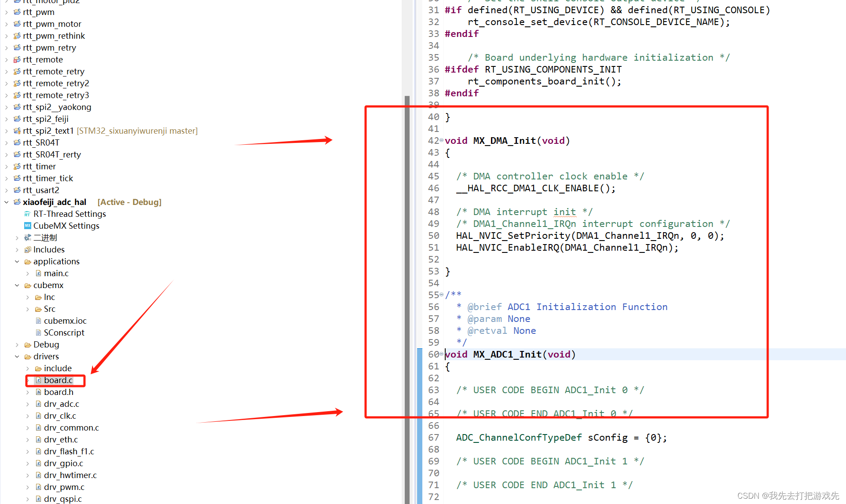Viewport: 846px width, 504px height.
Task: Expand the 二进制 binaries node
Action: click(x=17, y=237)
